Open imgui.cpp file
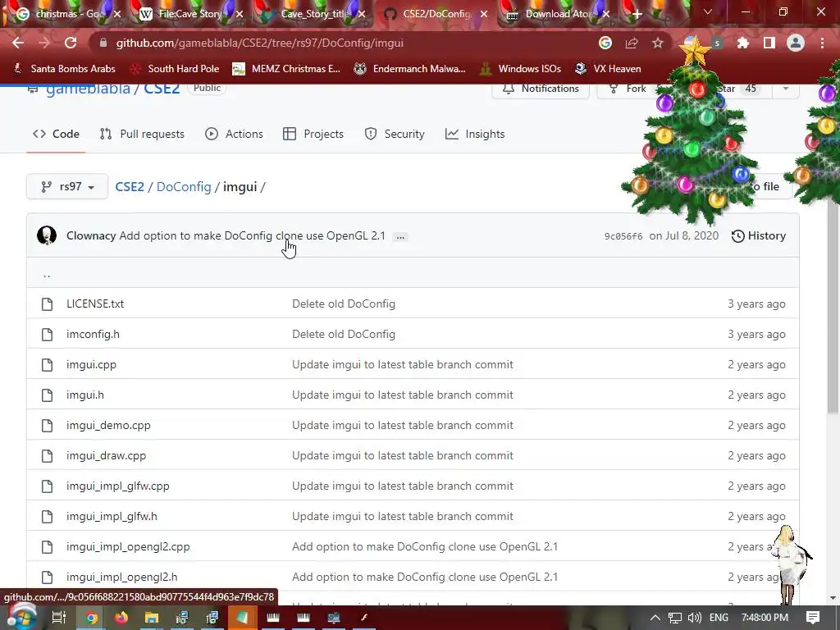 tap(91, 364)
